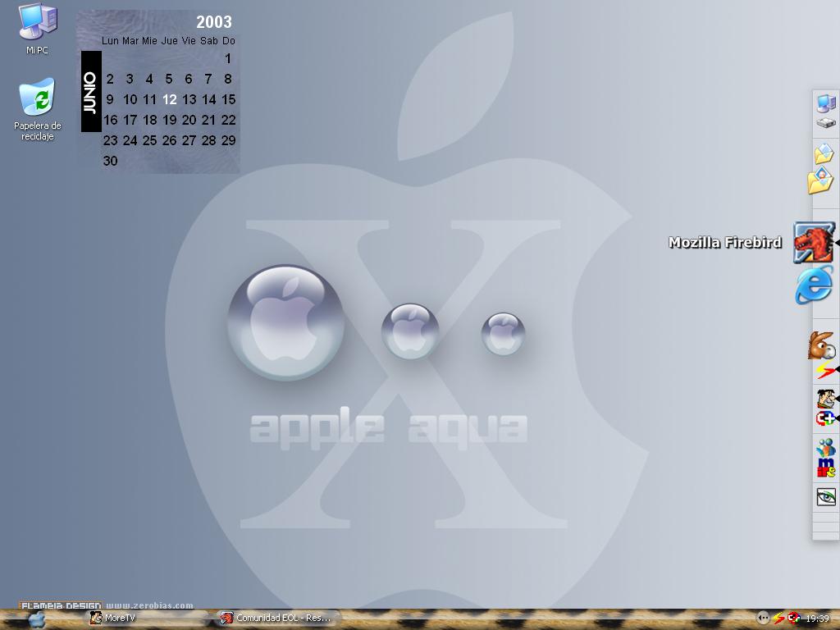
Task: Open the MoreTV Flintstone icon in the dock
Action: pos(826,399)
